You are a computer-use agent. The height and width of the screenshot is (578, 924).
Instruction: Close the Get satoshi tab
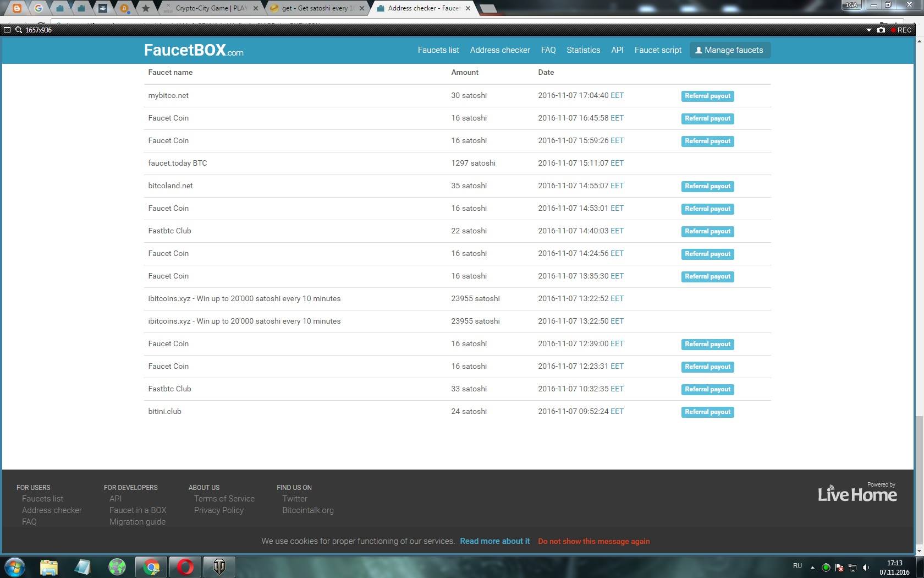(361, 8)
